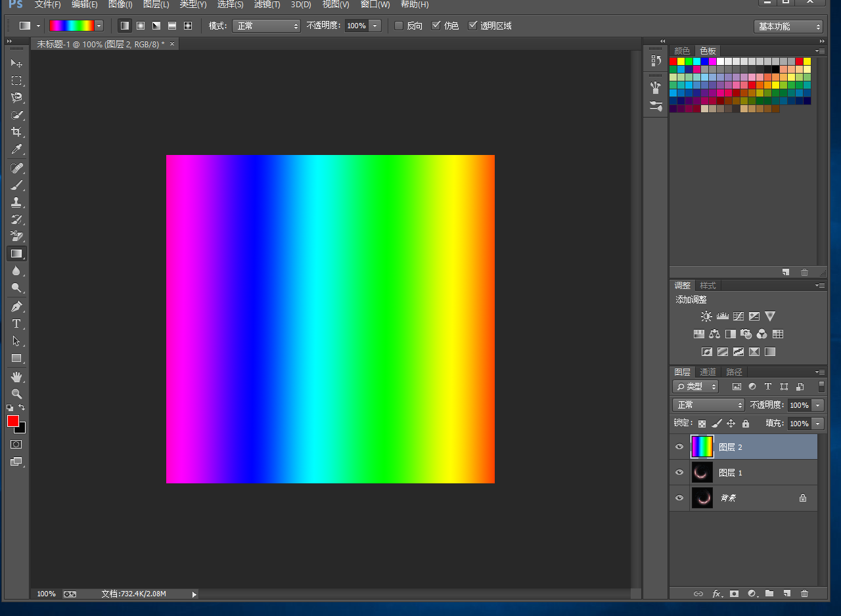Choose the linear gradient style
The width and height of the screenshot is (841, 616).
[x=125, y=26]
